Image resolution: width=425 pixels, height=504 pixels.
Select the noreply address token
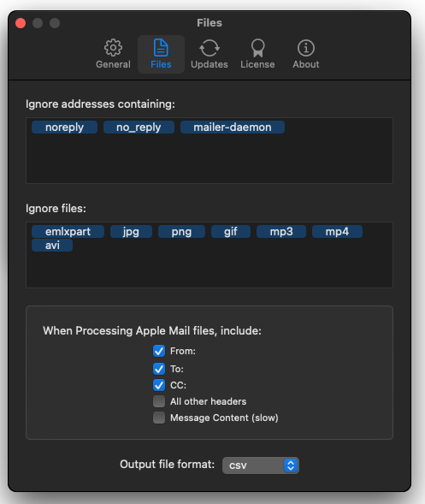[x=65, y=127]
